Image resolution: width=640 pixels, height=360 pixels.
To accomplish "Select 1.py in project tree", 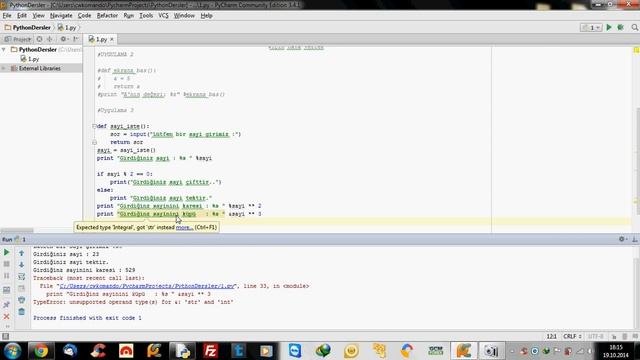I will click(x=30, y=59).
